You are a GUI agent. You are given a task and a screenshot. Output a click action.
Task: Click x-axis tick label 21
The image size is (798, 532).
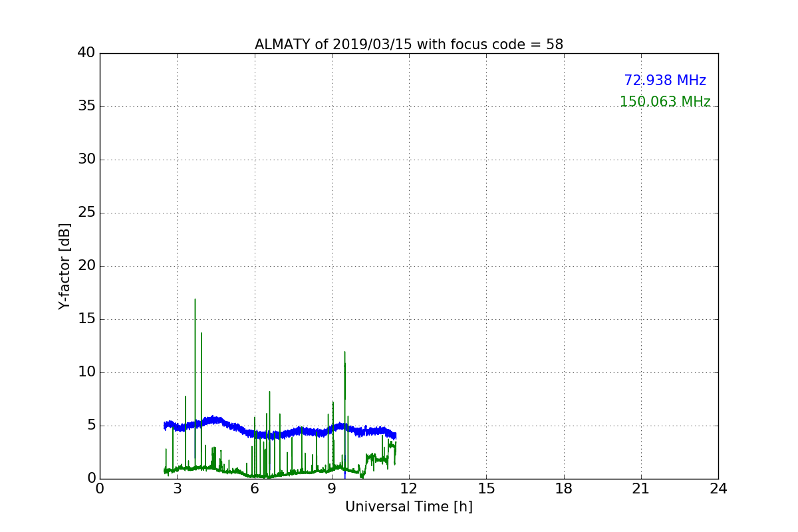[x=641, y=489]
